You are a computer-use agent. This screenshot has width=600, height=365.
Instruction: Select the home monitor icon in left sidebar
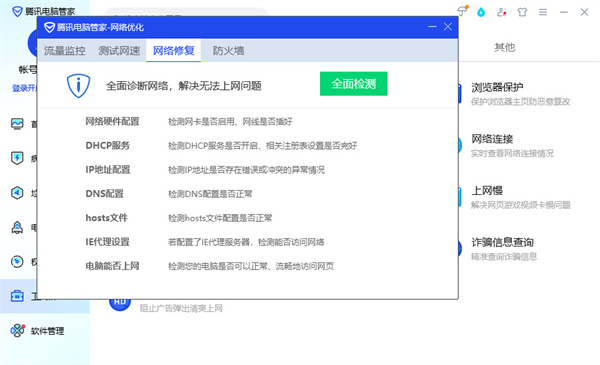point(17,124)
